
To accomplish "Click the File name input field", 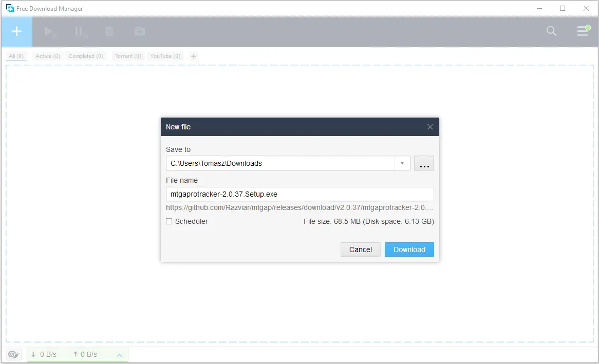I will click(x=300, y=194).
